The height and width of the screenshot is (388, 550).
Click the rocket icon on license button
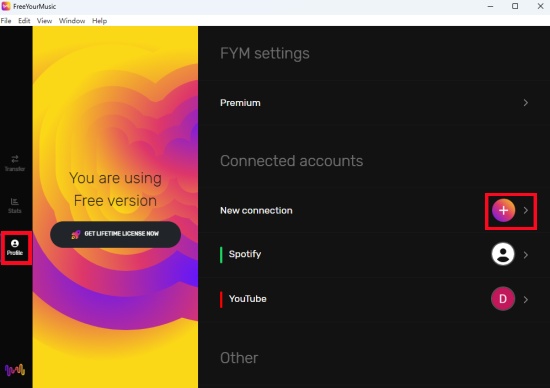pos(76,234)
